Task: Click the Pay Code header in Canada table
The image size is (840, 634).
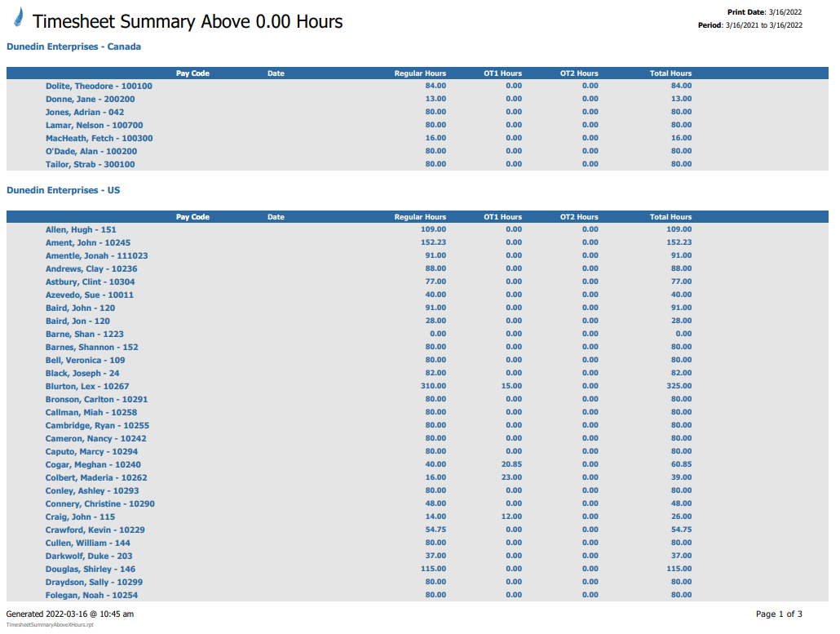Action: (192, 73)
